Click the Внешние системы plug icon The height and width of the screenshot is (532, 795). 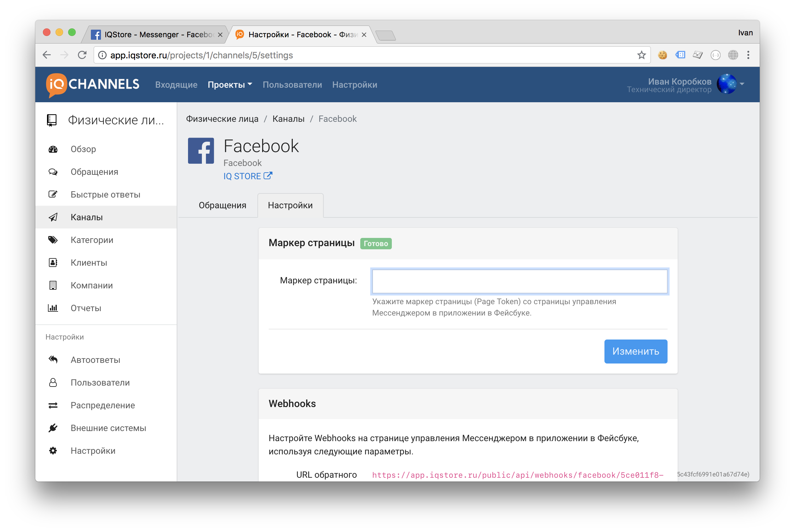click(53, 428)
